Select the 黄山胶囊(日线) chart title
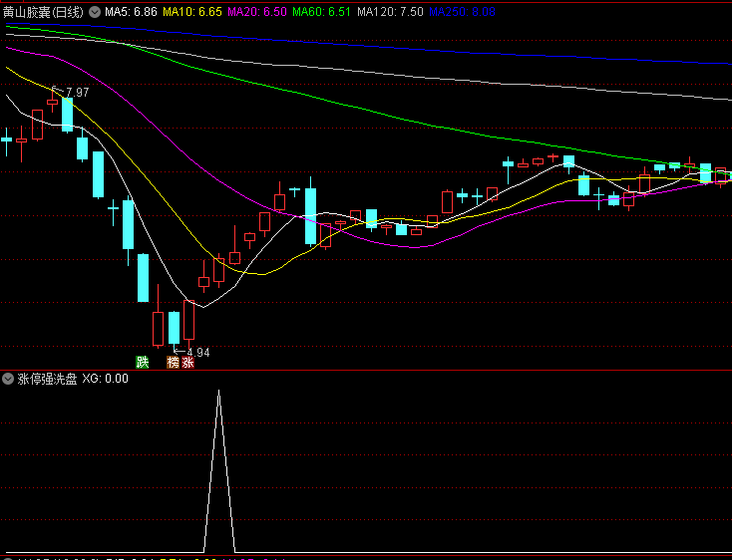732x560 pixels. tap(44, 12)
